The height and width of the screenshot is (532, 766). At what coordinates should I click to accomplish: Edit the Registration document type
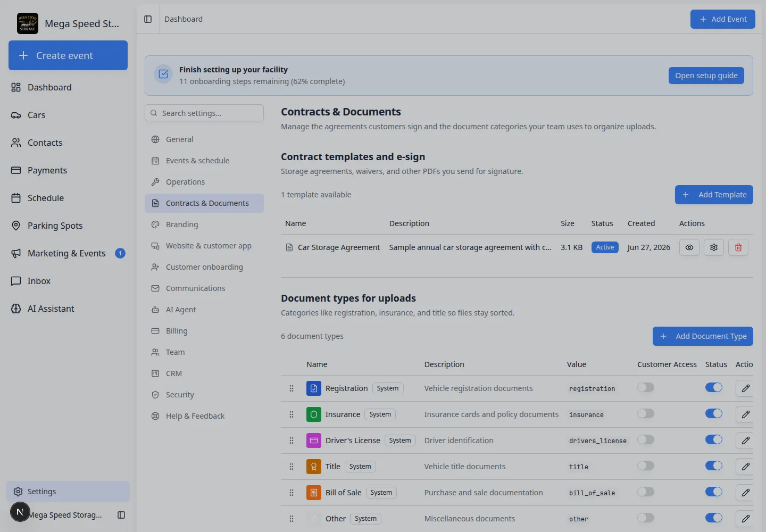coord(746,388)
